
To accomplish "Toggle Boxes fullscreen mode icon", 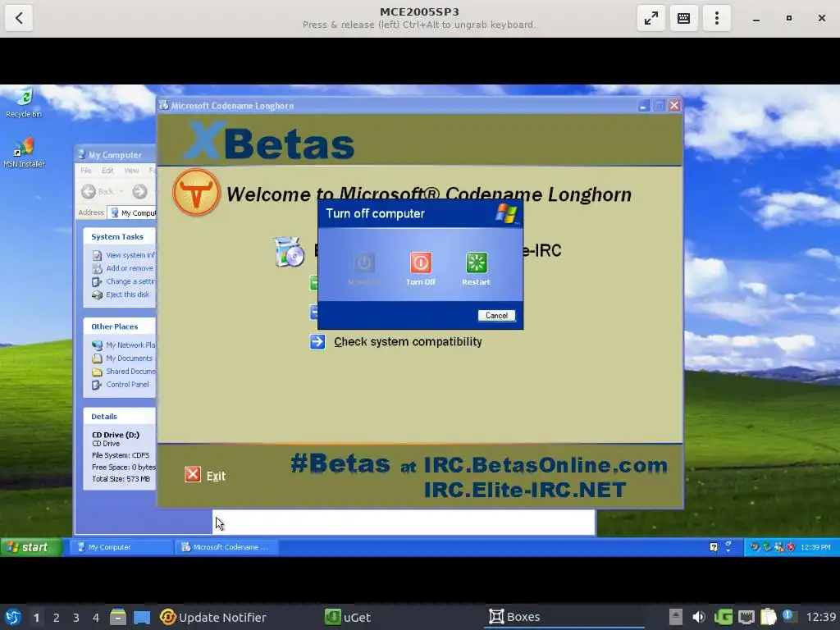I will click(x=651, y=18).
